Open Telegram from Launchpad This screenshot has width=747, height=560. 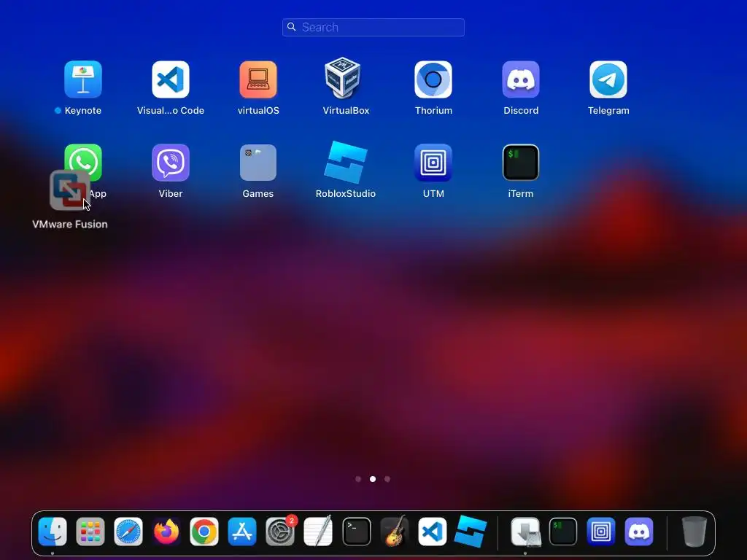(x=608, y=79)
